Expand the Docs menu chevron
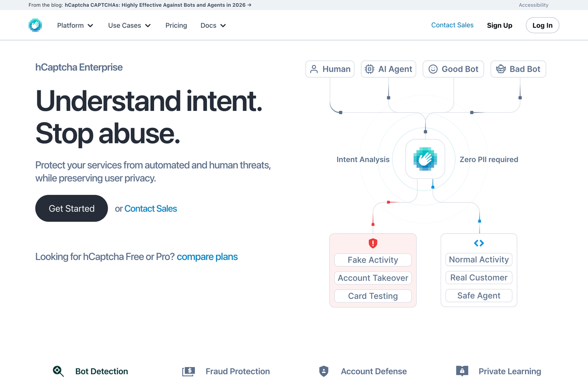This screenshot has width=588, height=378. (223, 26)
